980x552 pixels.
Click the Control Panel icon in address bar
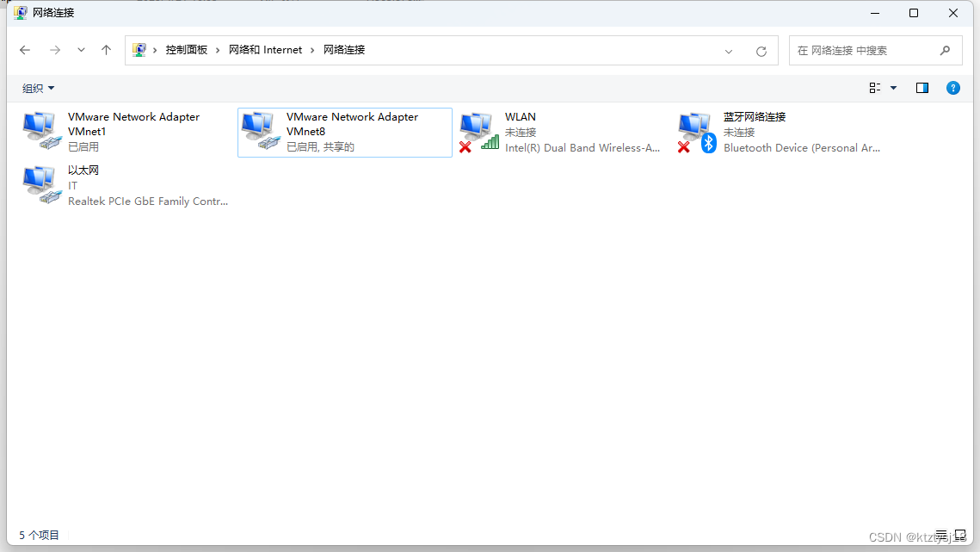[x=139, y=49]
